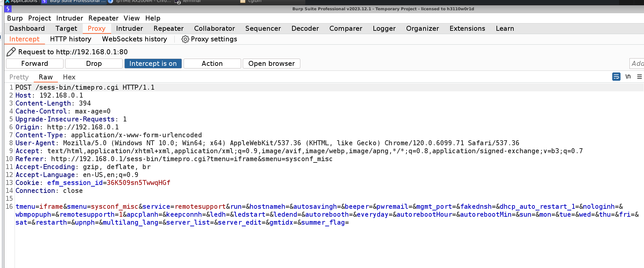Open the Repeater menu in the menu bar
The width and height of the screenshot is (644, 268).
point(103,18)
